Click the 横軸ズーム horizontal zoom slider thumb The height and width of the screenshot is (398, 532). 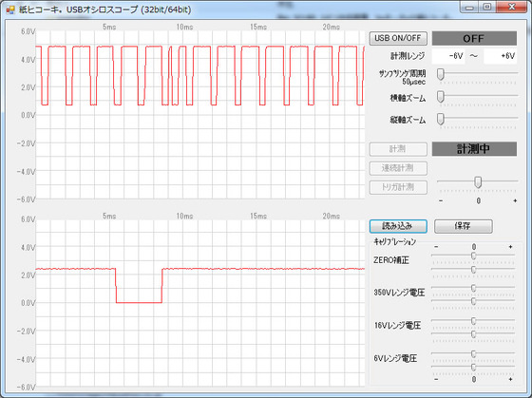[x=441, y=97]
